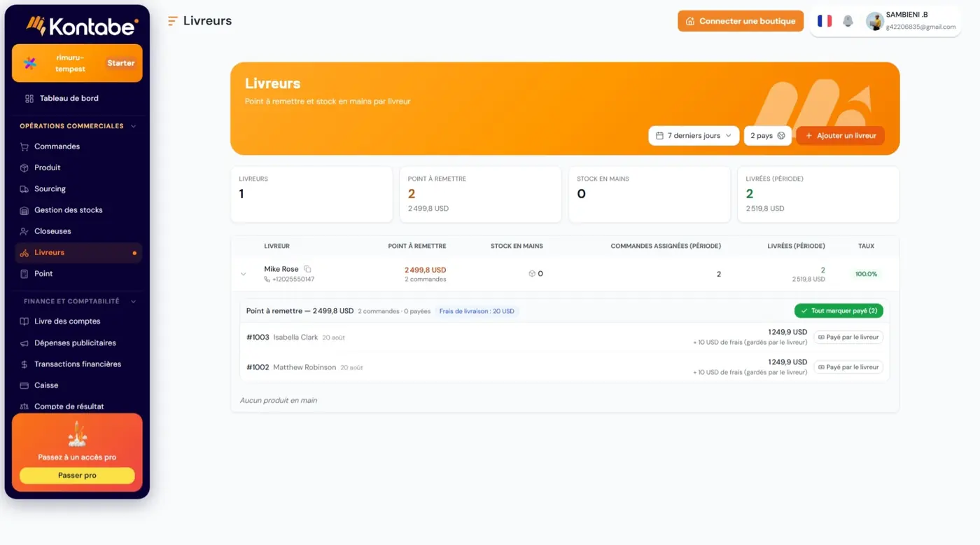This screenshot has height=545, width=980.
Task: Click the Isabella Clark order name
Action: point(295,338)
